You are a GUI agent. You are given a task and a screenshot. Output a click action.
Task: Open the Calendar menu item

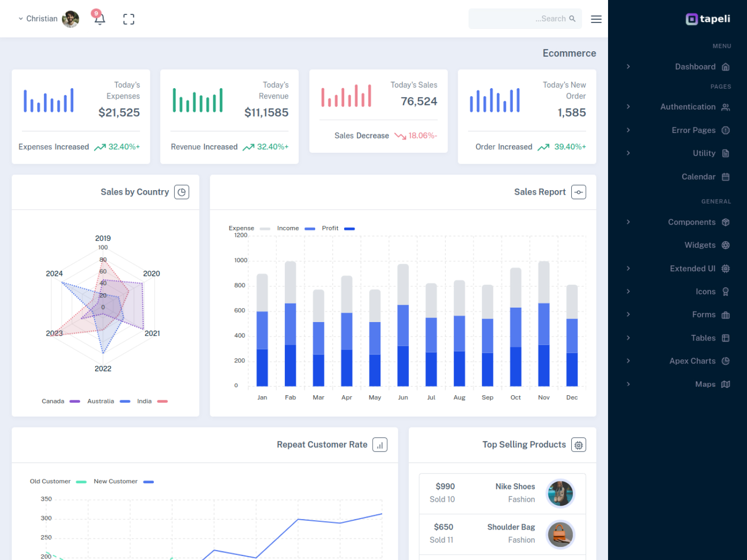[678, 177]
